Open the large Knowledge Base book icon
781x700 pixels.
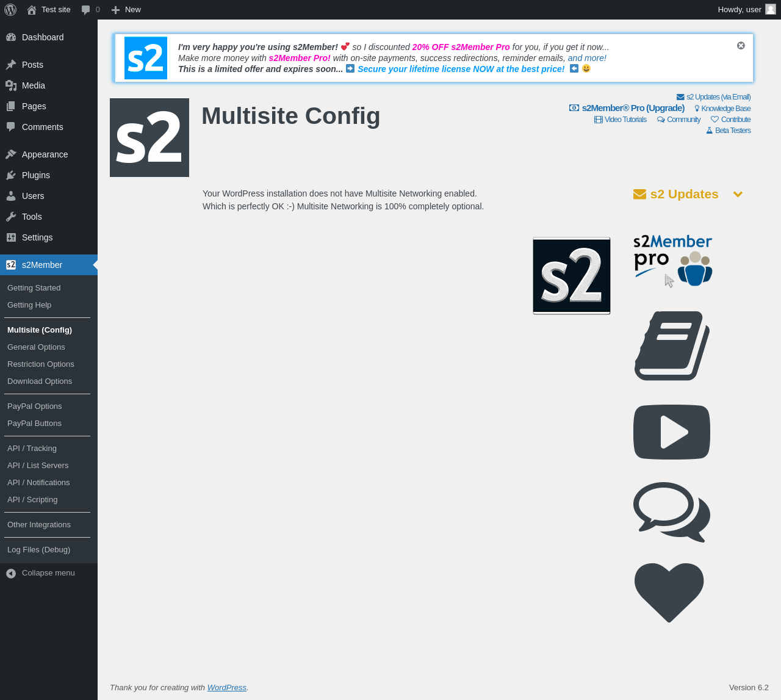click(672, 346)
